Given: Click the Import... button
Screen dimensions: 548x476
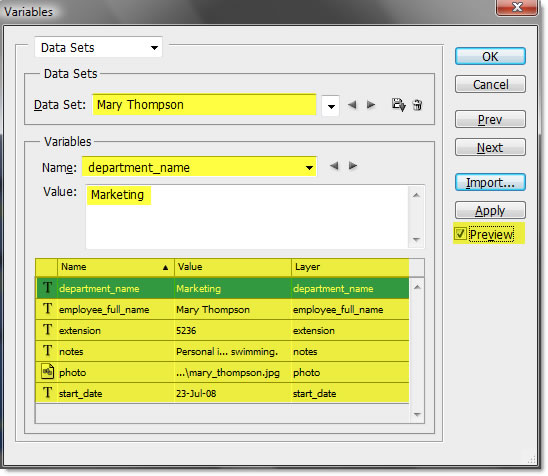Looking at the screenshot, I should pyautogui.click(x=490, y=182).
